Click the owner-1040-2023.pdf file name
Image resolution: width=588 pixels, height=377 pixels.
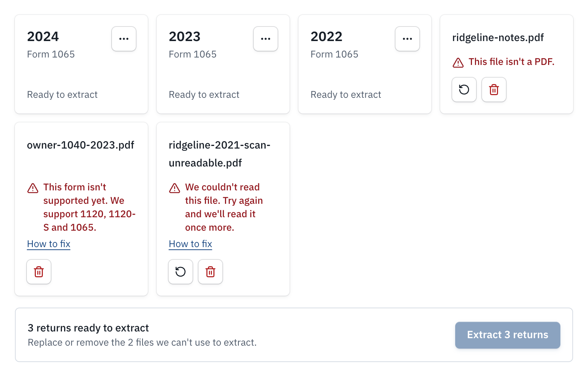(x=81, y=145)
